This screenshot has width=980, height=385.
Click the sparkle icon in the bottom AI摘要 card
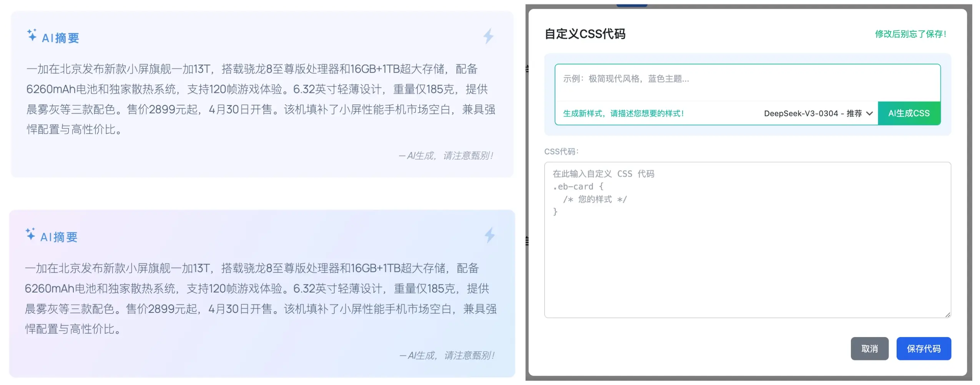coord(30,234)
